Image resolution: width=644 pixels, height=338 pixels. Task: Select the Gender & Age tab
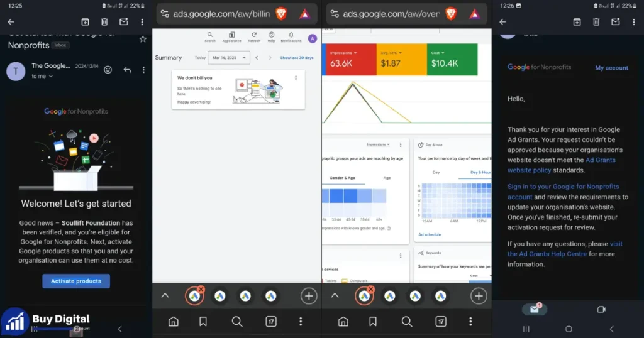(x=342, y=178)
